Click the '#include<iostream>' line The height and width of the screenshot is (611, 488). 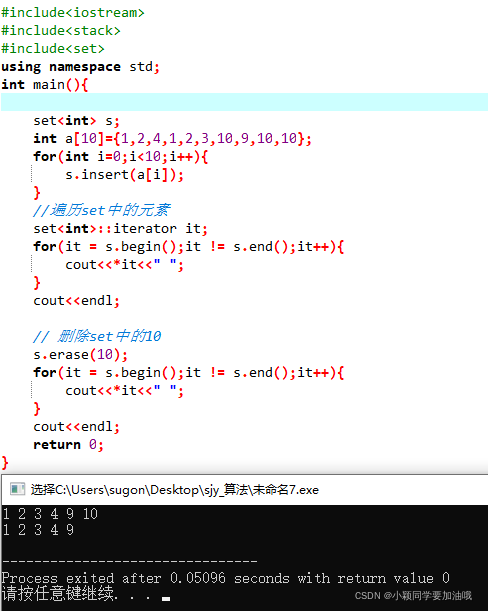pyautogui.click(x=73, y=12)
